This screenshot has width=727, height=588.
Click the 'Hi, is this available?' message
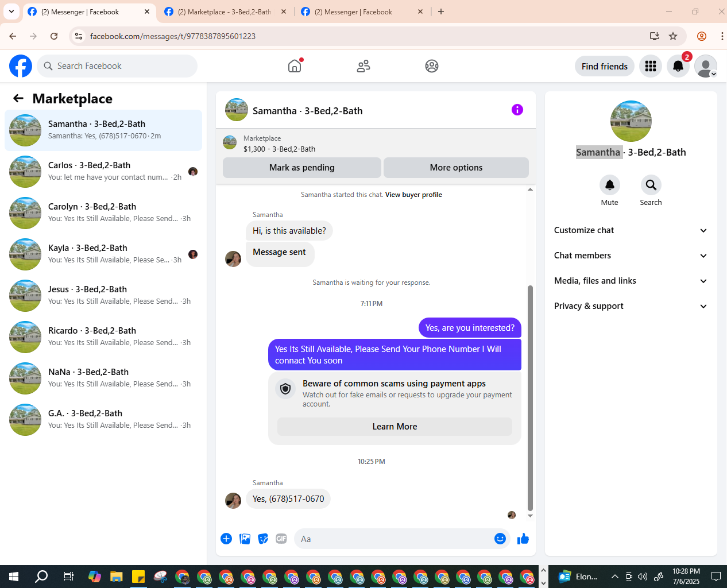coord(289,231)
